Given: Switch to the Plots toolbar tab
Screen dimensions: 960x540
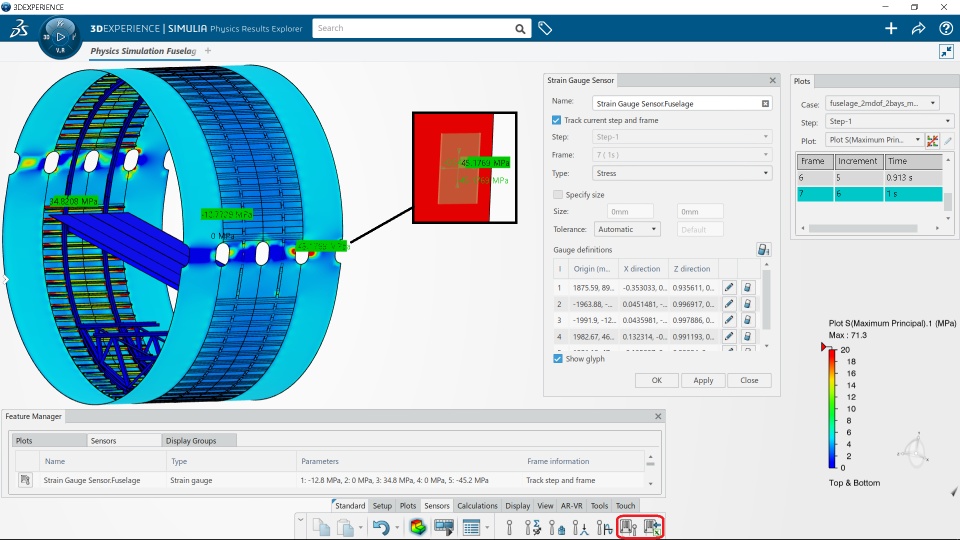Looking at the screenshot, I should 408,506.
